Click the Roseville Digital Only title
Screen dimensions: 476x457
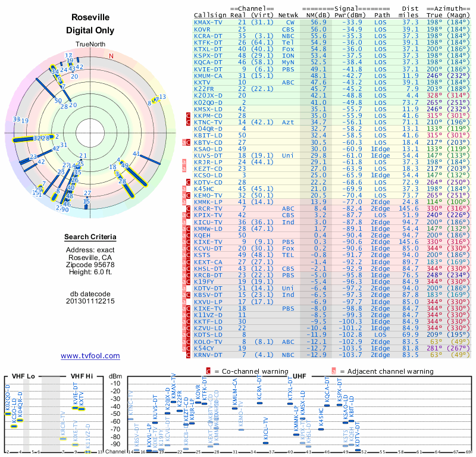point(90,24)
